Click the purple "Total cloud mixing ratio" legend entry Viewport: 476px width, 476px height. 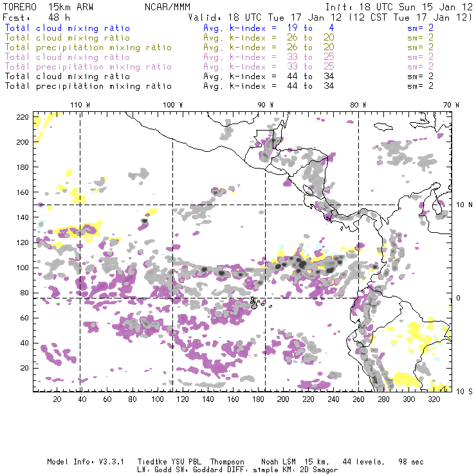[x=68, y=57]
